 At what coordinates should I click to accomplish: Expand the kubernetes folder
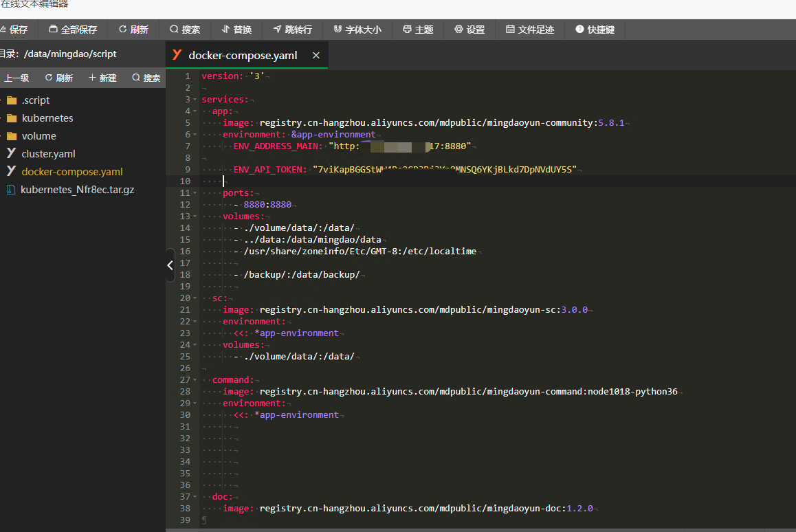(x=47, y=118)
